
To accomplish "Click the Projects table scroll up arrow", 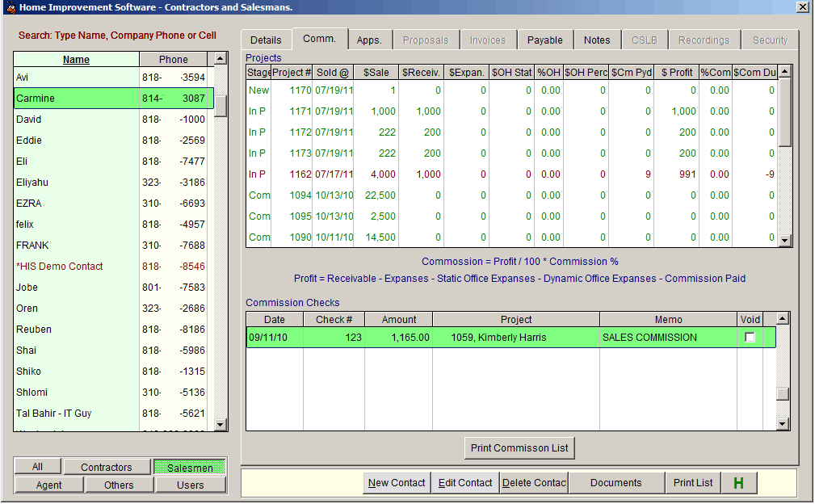I will point(785,71).
